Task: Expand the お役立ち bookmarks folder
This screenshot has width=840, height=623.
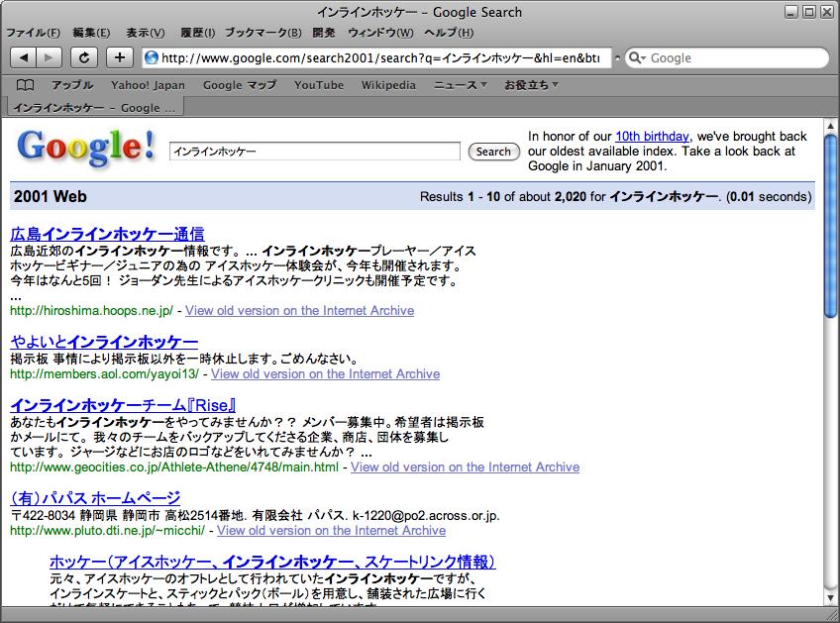Action: [531, 85]
